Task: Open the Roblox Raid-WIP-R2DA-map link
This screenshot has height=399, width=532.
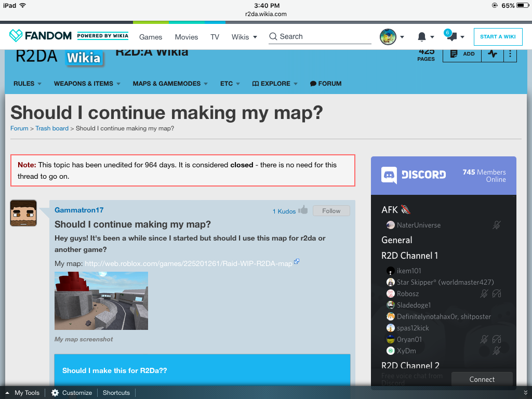Action: [188, 263]
